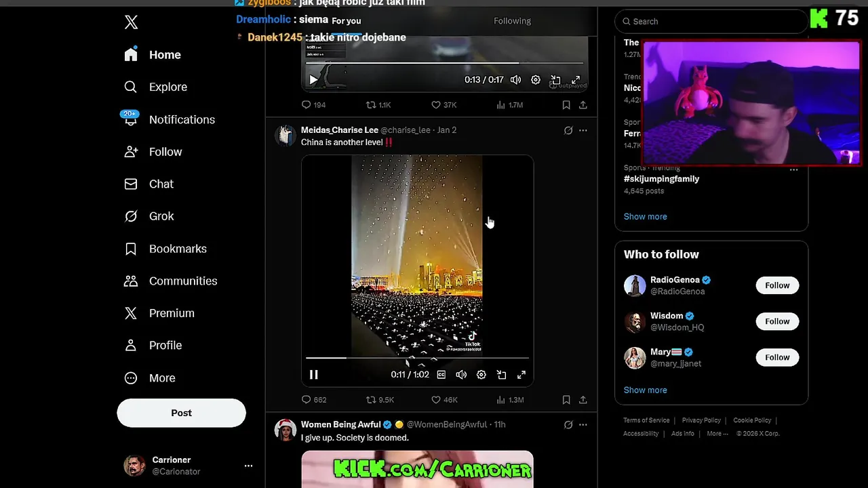
Task: Follow RadioGenoa
Action: point(777,285)
